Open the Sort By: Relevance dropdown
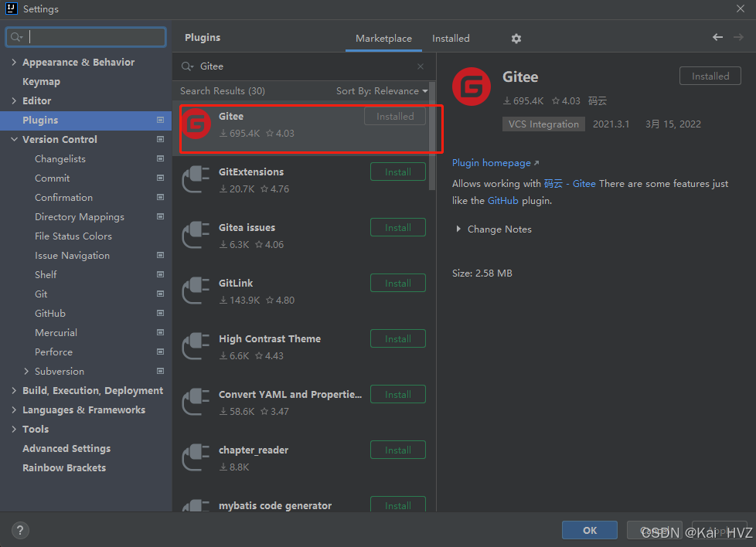The height and width of the screenshot is (547, 756). click(382, 91)
